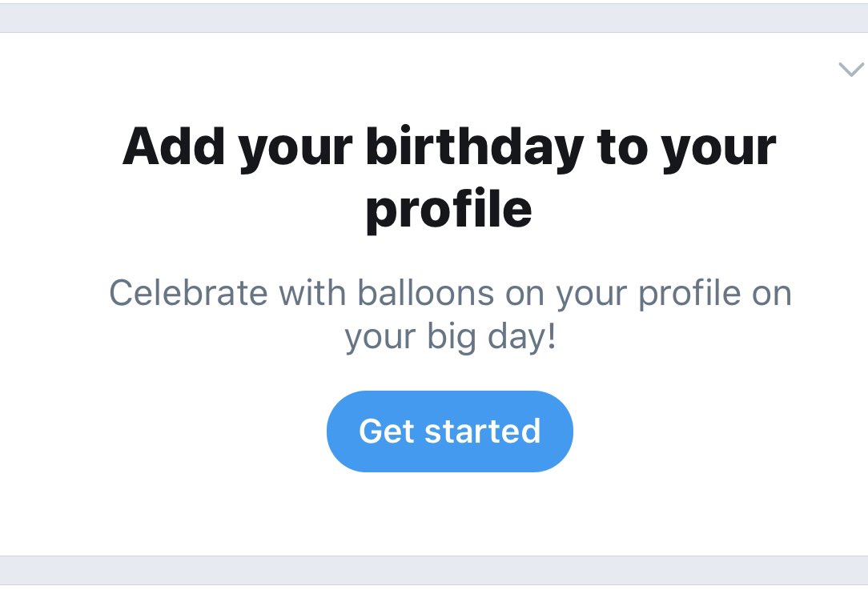Click the word 'started' inside the blue pill button
This screenshot has height=590, width=868.
482,431
